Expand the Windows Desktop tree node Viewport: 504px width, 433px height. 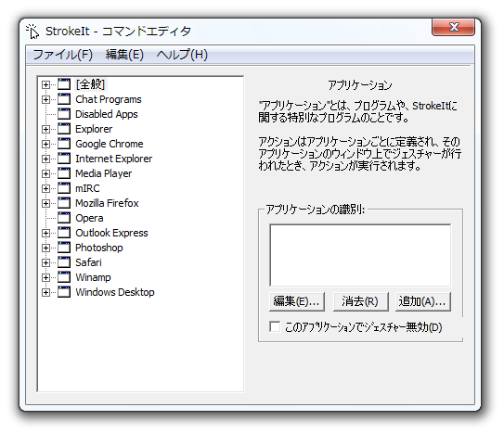point(45,292)
